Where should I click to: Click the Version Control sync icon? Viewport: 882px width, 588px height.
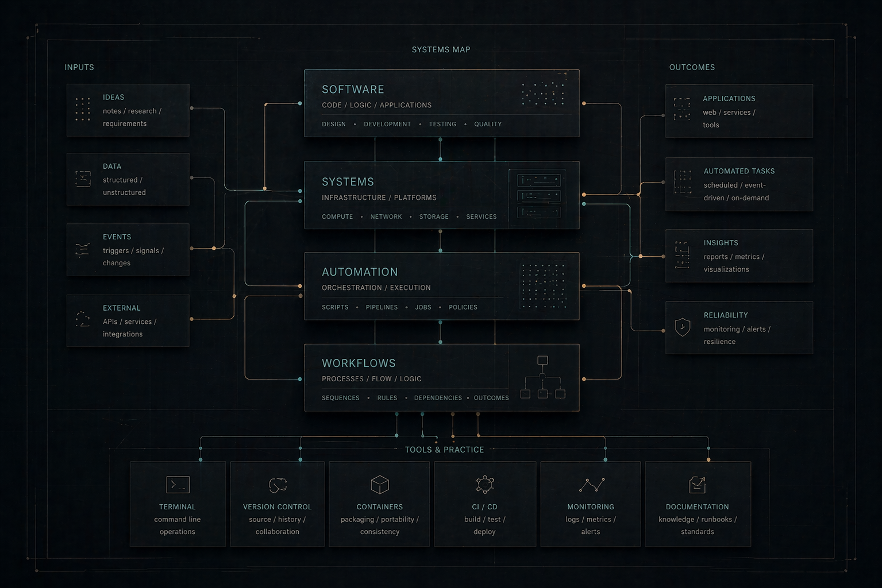click(278, 485)
